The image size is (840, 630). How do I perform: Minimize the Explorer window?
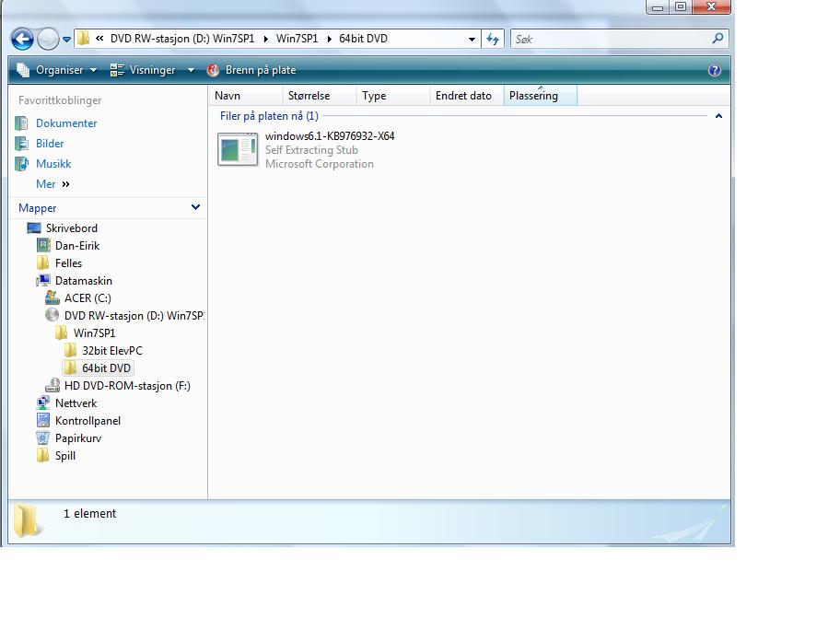(658, 6)
